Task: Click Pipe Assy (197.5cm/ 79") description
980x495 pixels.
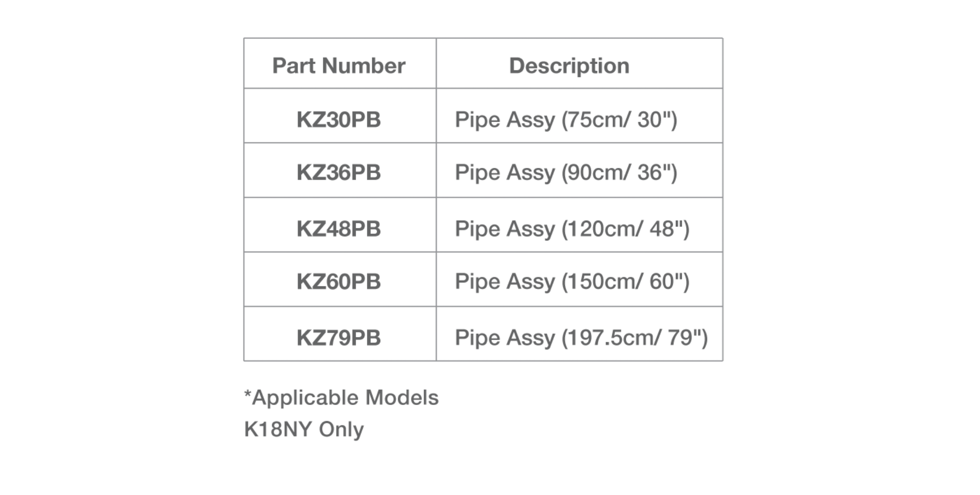Action: click(581, 338)
